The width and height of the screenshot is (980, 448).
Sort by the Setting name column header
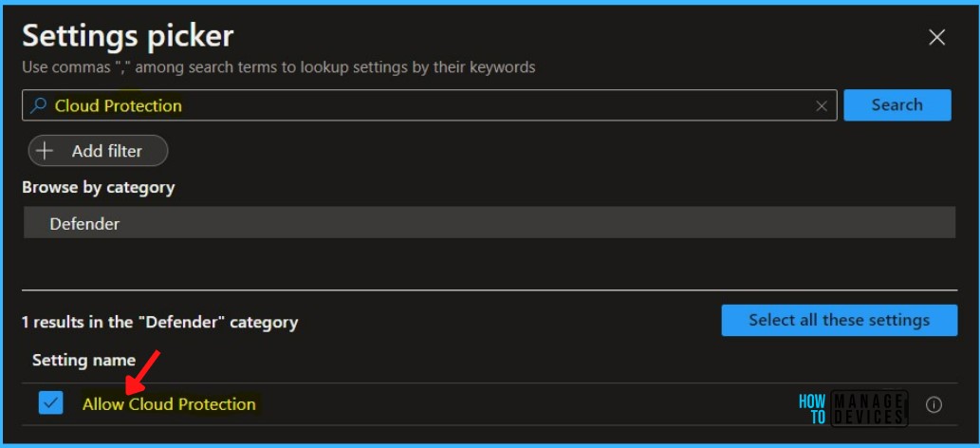point(83,360)
